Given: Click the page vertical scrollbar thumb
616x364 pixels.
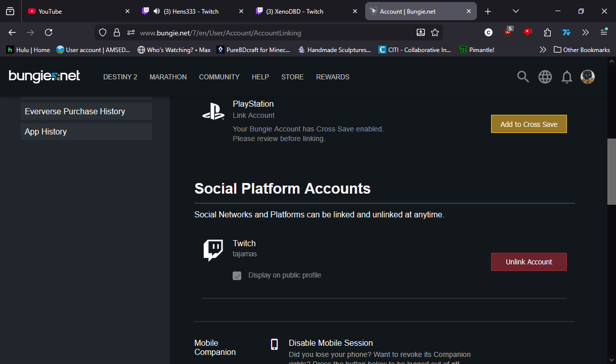Looking at the screenshot, I should pyautogui.click(x=611, y=171).
